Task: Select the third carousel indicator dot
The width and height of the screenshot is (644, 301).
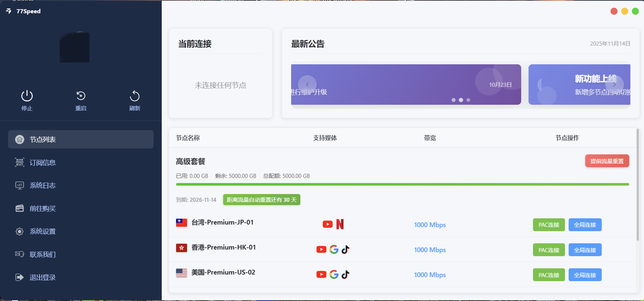Action: click(468, 100)
